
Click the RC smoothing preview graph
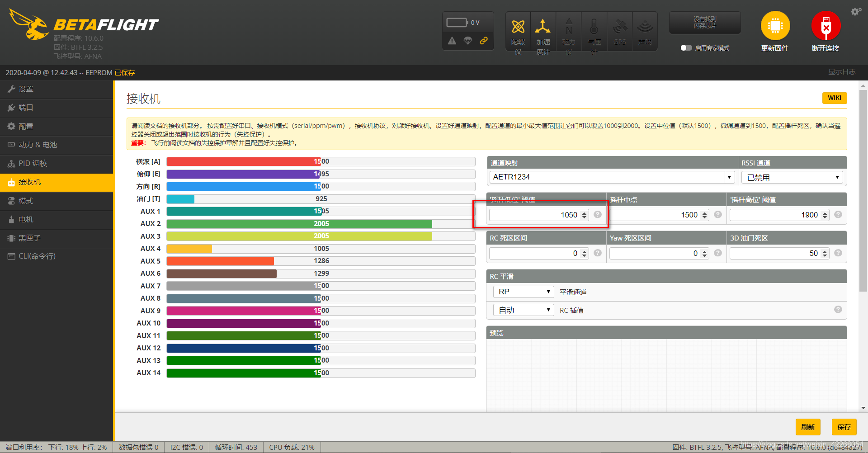pyautogui.click(x=666, y=375)
